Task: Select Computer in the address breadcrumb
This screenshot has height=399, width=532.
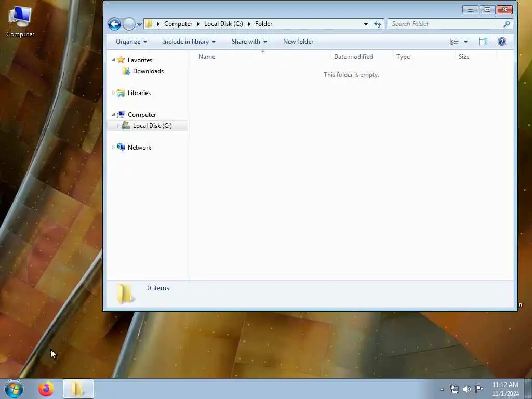Action: pyautogui.click(x=178, y=24)
